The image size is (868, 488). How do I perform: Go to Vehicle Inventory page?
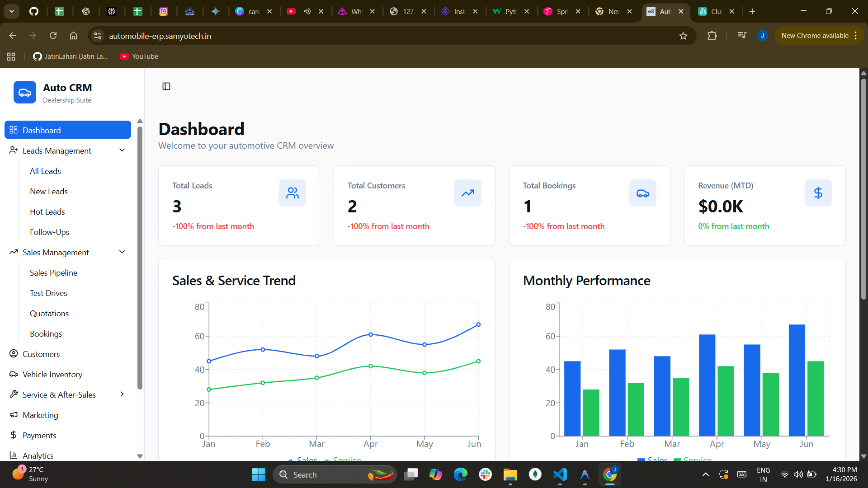pyautogui.click(x=52, y=374)
